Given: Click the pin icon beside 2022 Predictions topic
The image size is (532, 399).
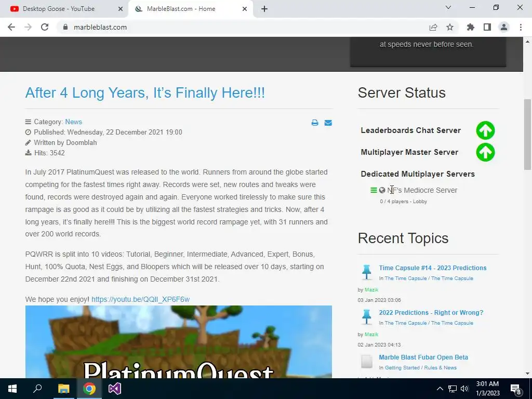Looking at the screenshot, I should (x=366, y=317).
